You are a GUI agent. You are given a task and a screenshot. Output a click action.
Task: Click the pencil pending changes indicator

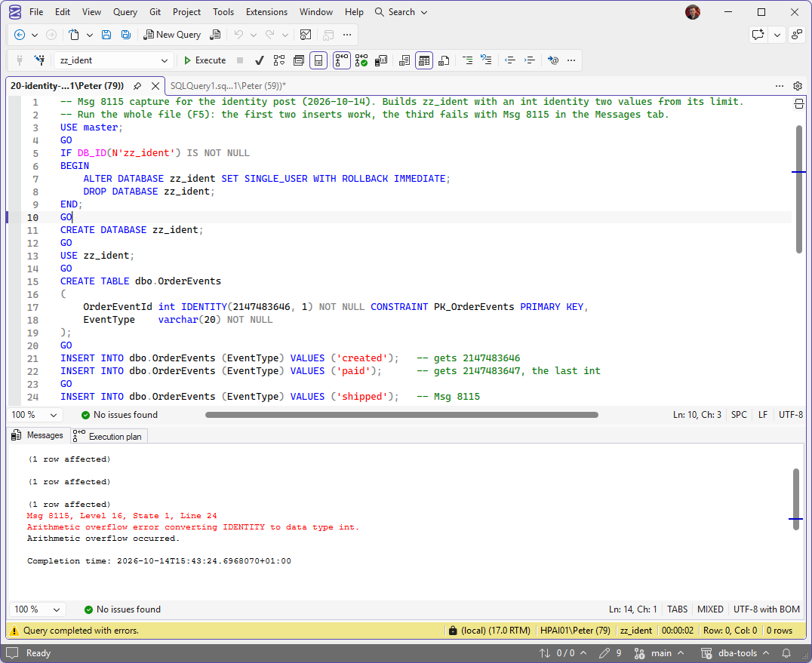click(611, 653)
